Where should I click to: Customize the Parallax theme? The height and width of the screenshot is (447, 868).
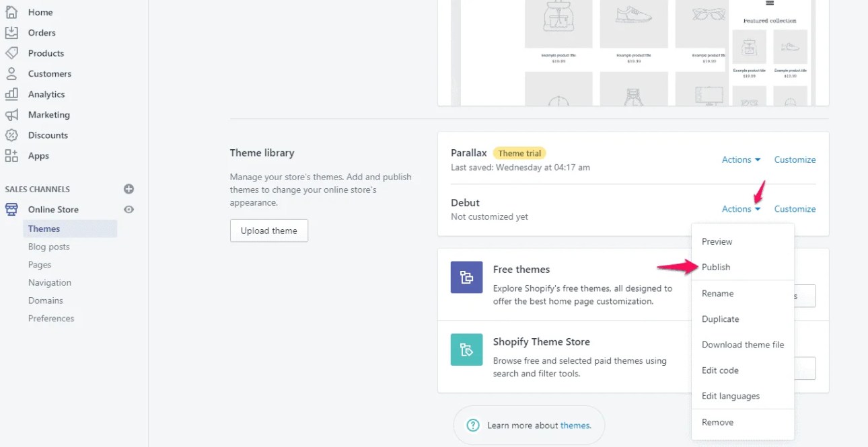pyautogui.click(x=795, y=159)
